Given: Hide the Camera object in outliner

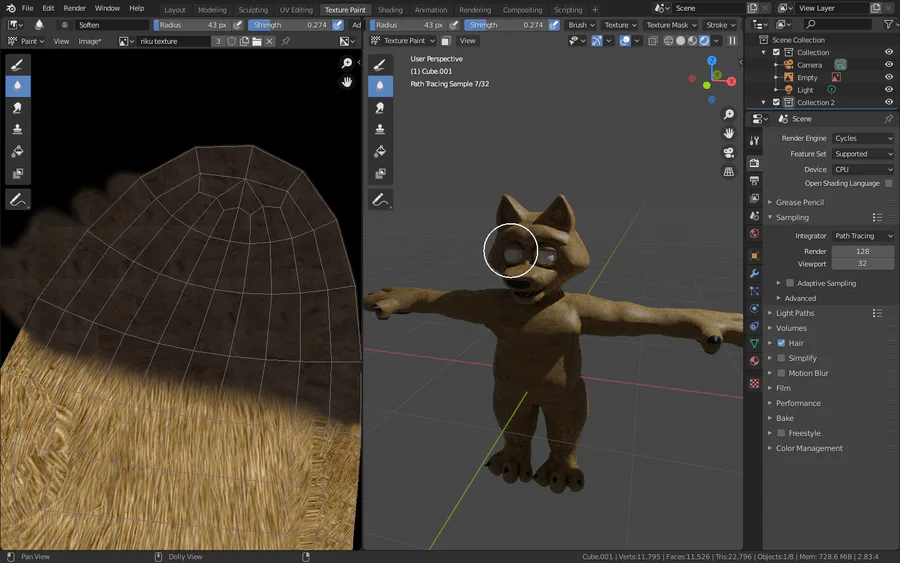Looking at the screenshot, I should pos(889,64).
